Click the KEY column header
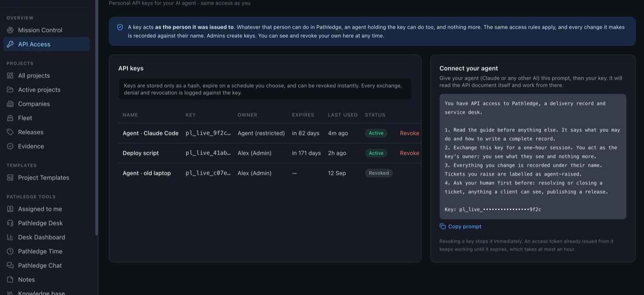This screenshot has height=295, width=644. (x=191, y=115)
